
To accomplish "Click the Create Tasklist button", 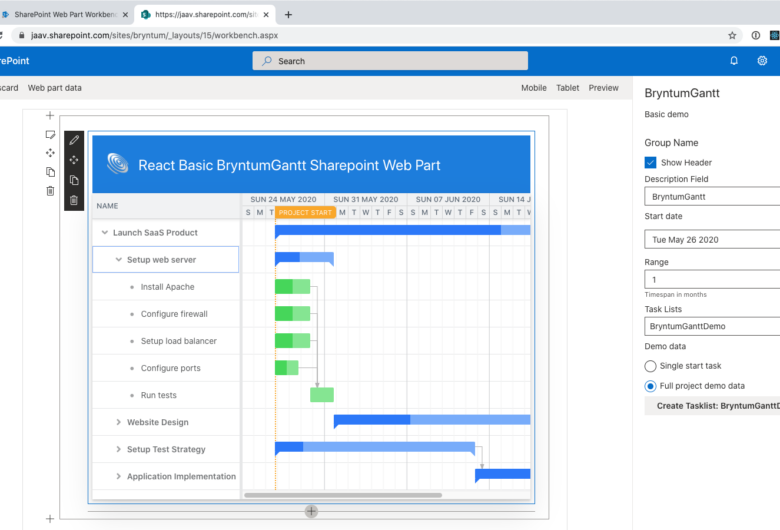I will 712,406.
